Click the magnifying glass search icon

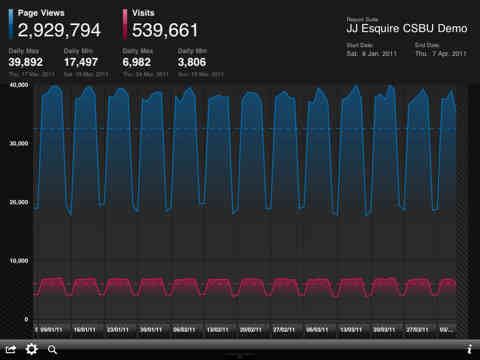(x=52, y=350)
